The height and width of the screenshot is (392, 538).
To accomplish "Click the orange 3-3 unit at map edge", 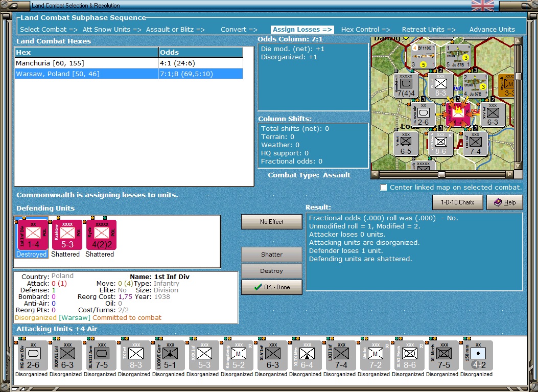I will [x=506, y=85].
